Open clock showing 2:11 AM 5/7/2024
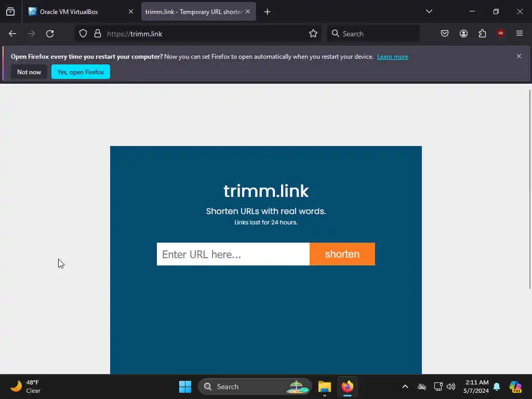The height and width of the screenshot is (399, 532). point(476,387)
